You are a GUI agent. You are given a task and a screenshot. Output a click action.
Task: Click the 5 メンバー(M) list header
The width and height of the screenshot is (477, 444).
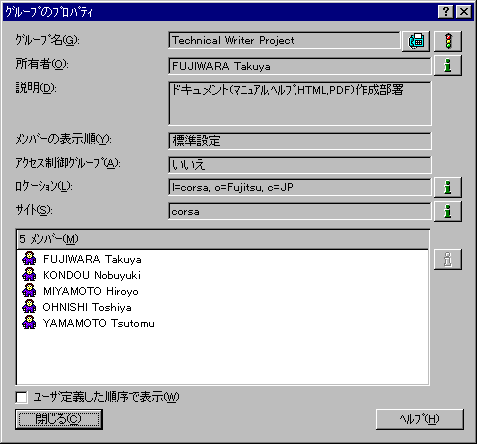[x=223, y=239]
